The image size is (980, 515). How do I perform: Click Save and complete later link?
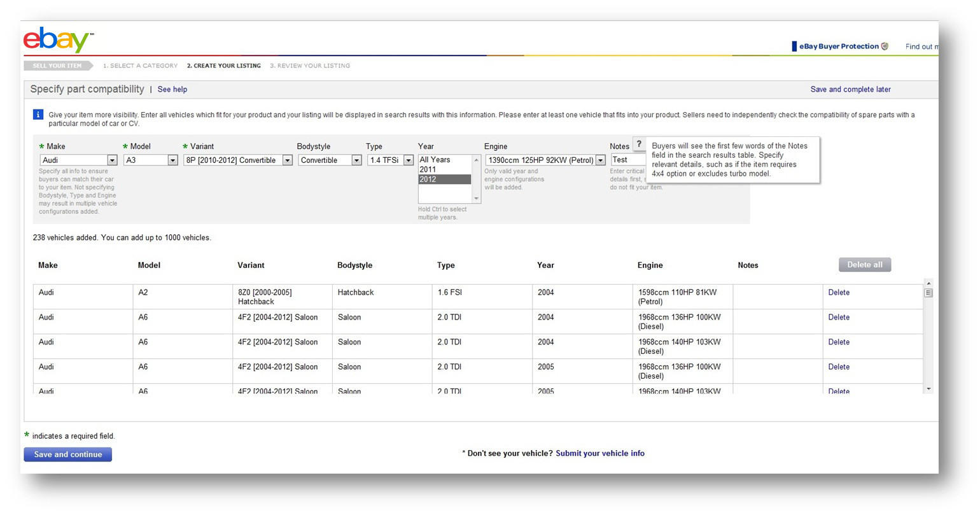[850, 90]
